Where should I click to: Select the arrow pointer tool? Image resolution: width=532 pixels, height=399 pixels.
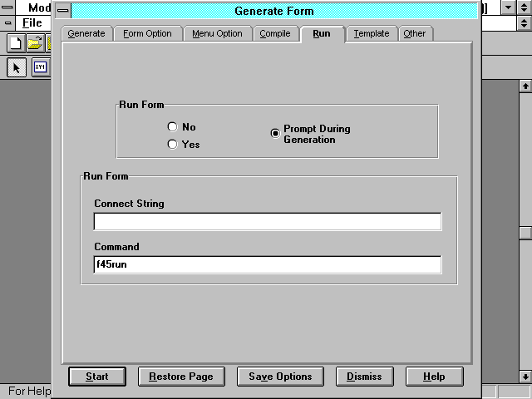coord(16,68)
